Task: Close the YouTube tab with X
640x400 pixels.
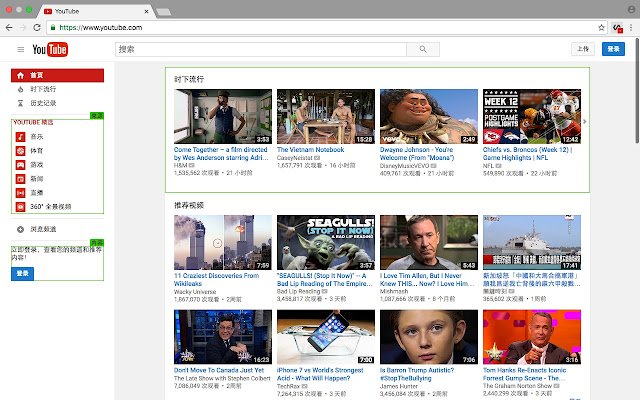Action: point(146,11)
